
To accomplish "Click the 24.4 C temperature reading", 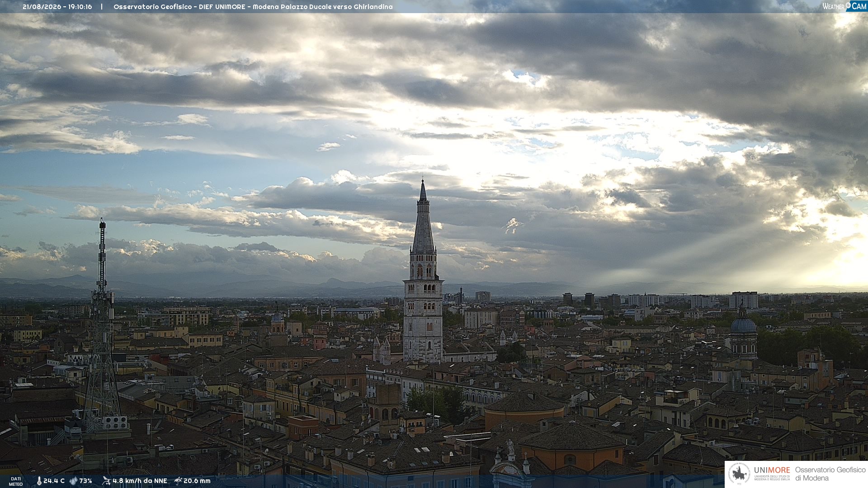I will 54,481.
